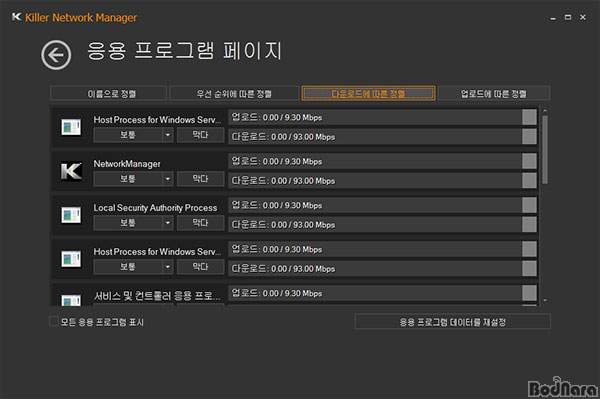
Task: Click the Killer K logo in the title bar
Action: pyautogui.click(x=16, y=17)
